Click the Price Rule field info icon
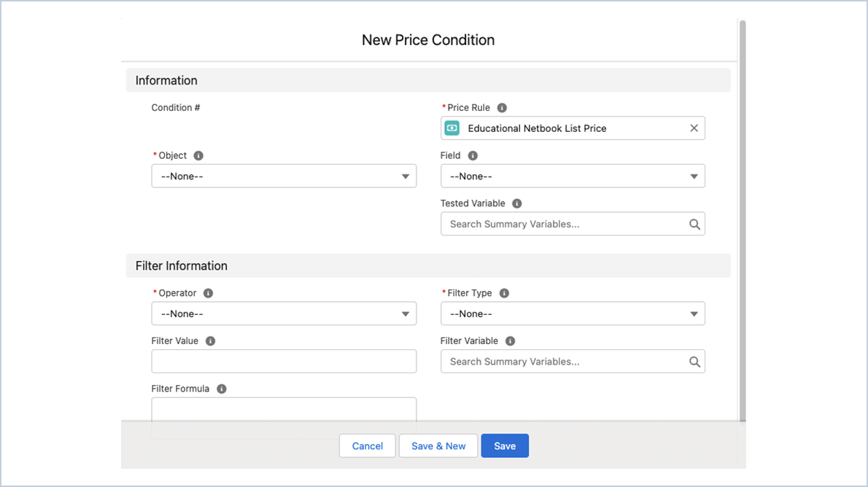 click(x=501, y=107)
